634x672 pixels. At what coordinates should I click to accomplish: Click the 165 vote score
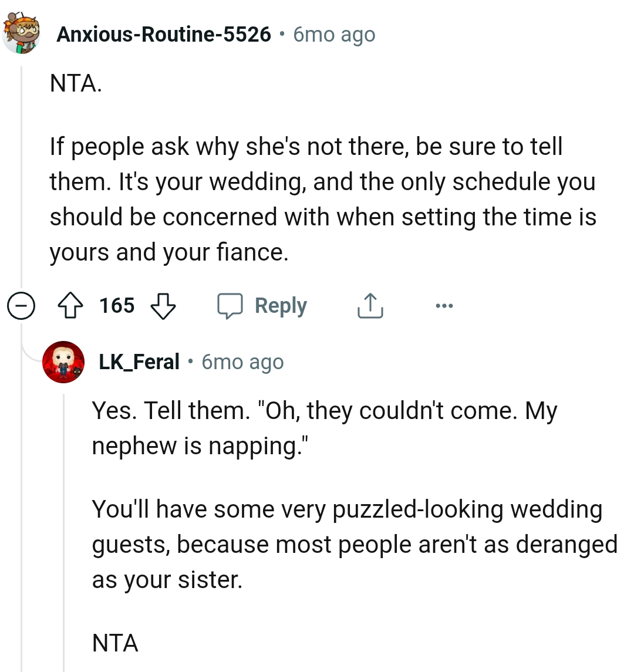tap(116, 305)
